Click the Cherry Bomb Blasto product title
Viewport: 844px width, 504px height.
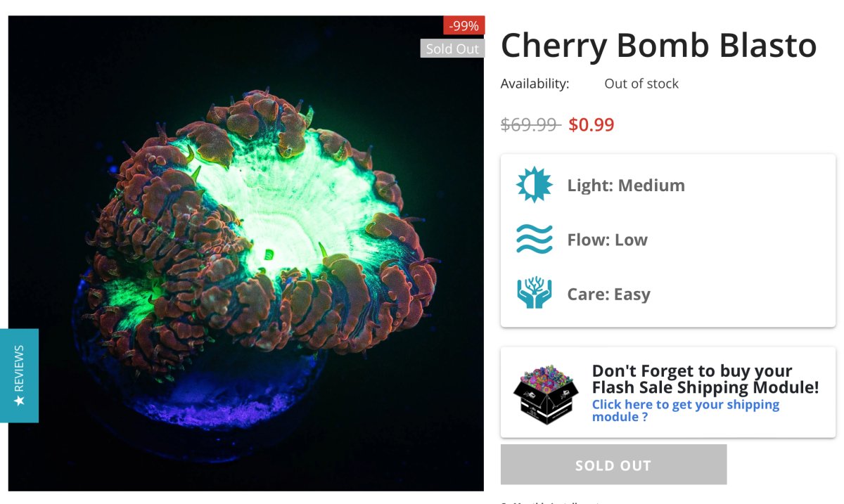[x=658, y=46]
